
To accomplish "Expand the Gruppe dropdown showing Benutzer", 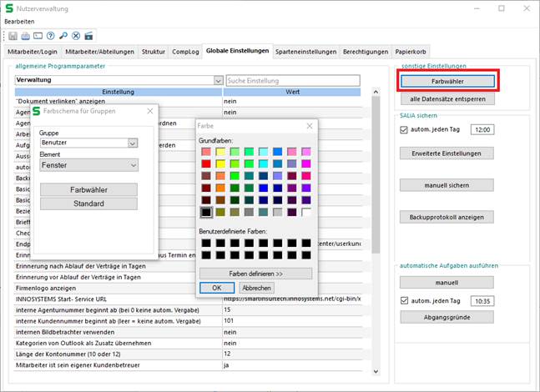I will (x=132, y=143).
